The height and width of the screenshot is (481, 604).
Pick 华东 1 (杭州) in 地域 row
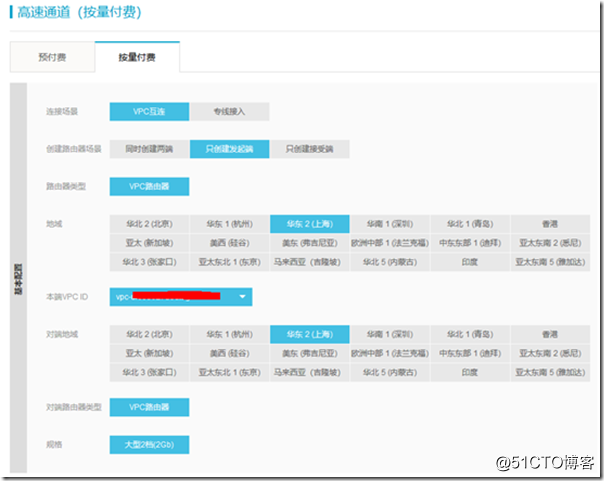(230, 224)
